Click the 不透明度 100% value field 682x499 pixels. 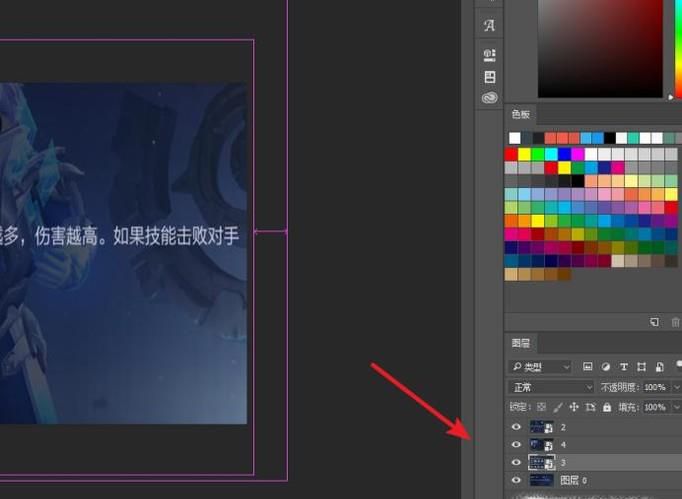[x=657, y=387]
